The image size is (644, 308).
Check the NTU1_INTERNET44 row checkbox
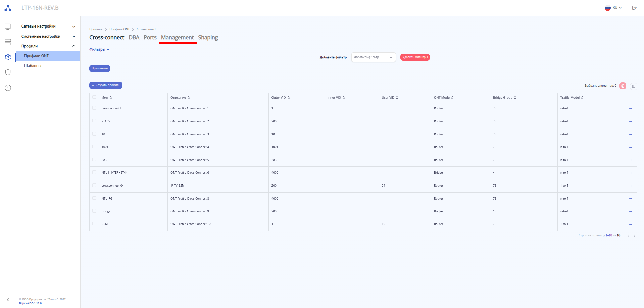coord(94,172)
